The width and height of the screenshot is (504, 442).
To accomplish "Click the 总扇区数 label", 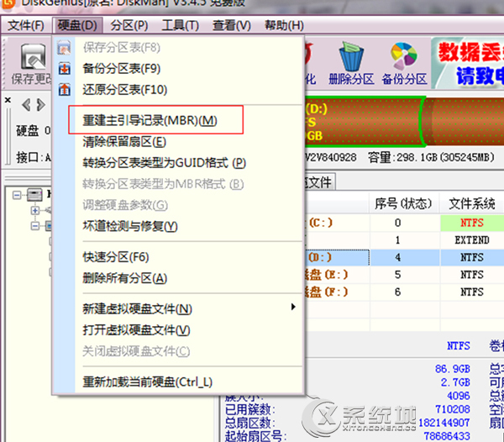I will [250, 423].
